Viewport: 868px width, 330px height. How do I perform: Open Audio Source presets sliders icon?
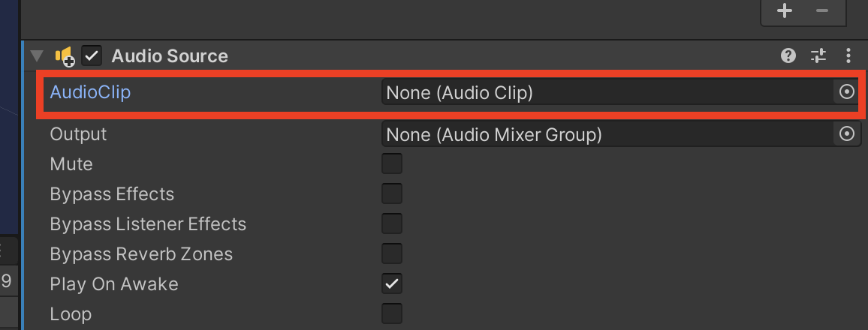pos(818,55)
